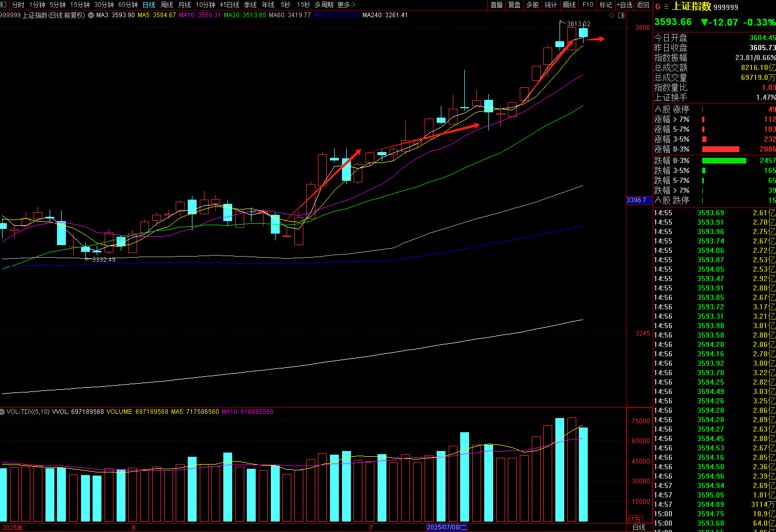Open the 统计 statistics tool
The image size is (776, 532).
pos(551,5)
